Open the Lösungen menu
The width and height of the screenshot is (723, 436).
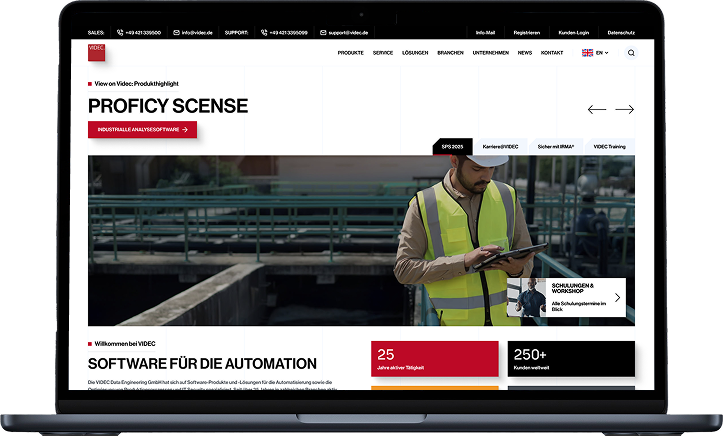(415, 53)
